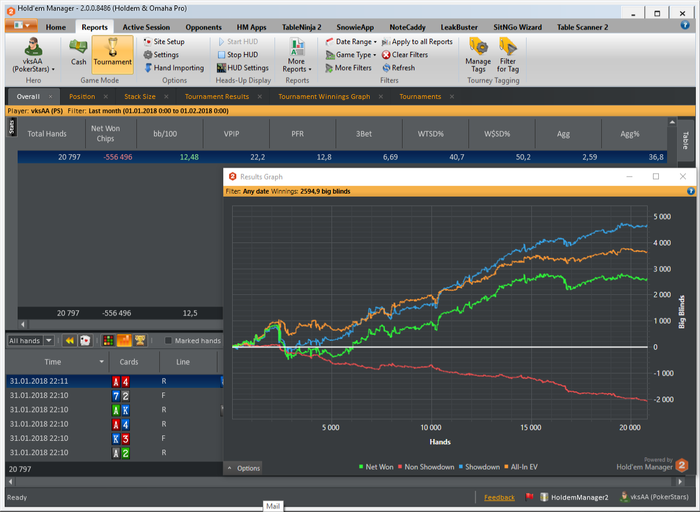Open the TableNinja 2 tab
700x512 pixels.
click(301, 27)
